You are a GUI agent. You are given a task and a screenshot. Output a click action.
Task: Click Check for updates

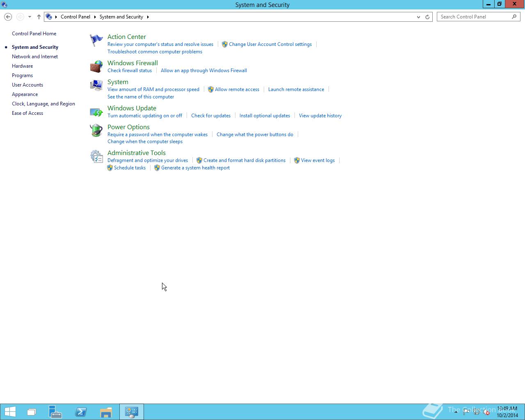pyautogui.click(x=211, y=116)
